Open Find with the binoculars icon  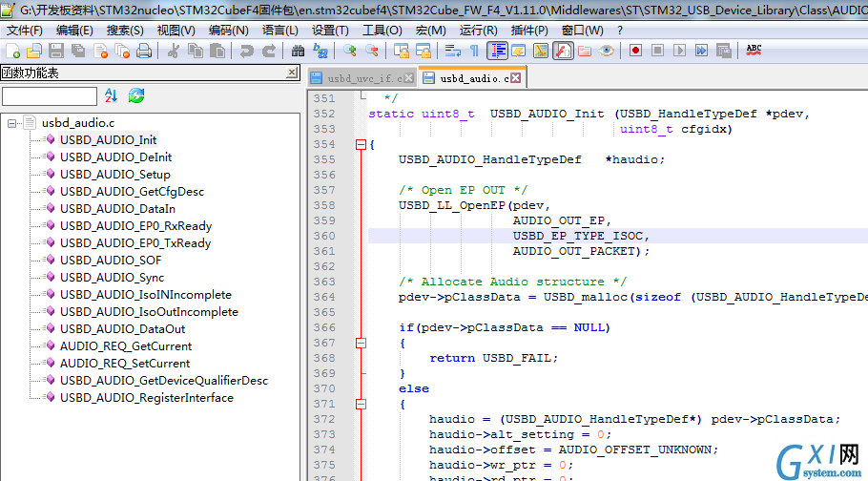298,51
